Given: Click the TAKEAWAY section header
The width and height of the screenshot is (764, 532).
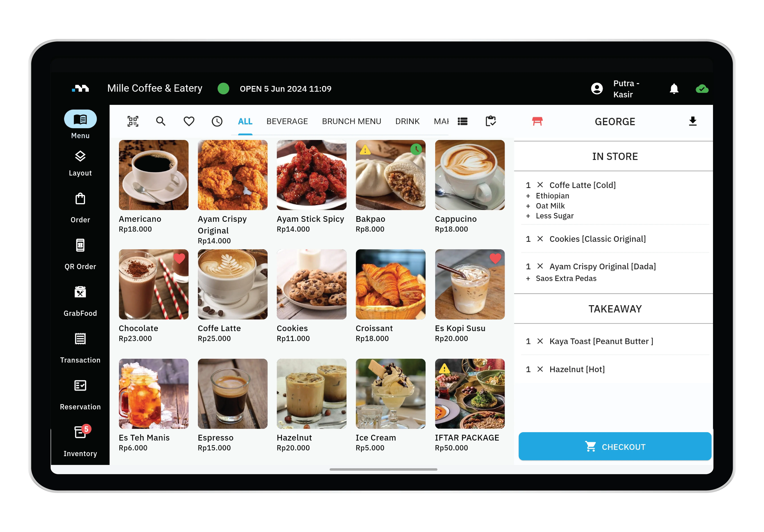Looking at the screenshot, I should click(615, 309).
